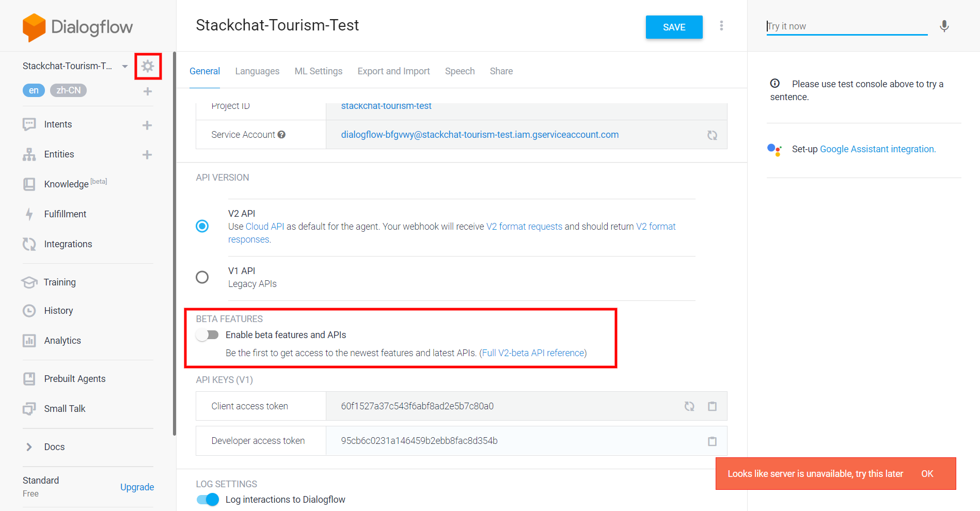Click the Training graduation cap icon
Image resolution: width=980 pixels, height=511 pixels.
click(x=29, y=282)
